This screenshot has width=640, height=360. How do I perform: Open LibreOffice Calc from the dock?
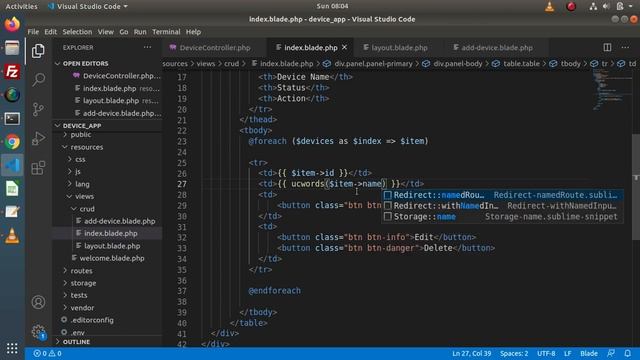click(x=12, y=189)
